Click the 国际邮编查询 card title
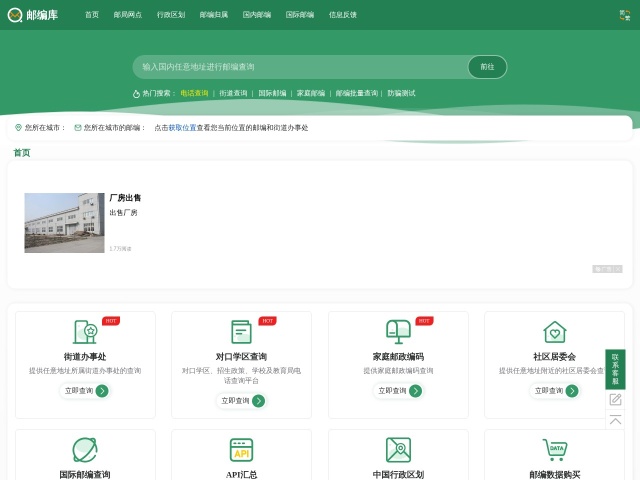Image resolution: width=640 pixels, height=480 pixels. 85,475
